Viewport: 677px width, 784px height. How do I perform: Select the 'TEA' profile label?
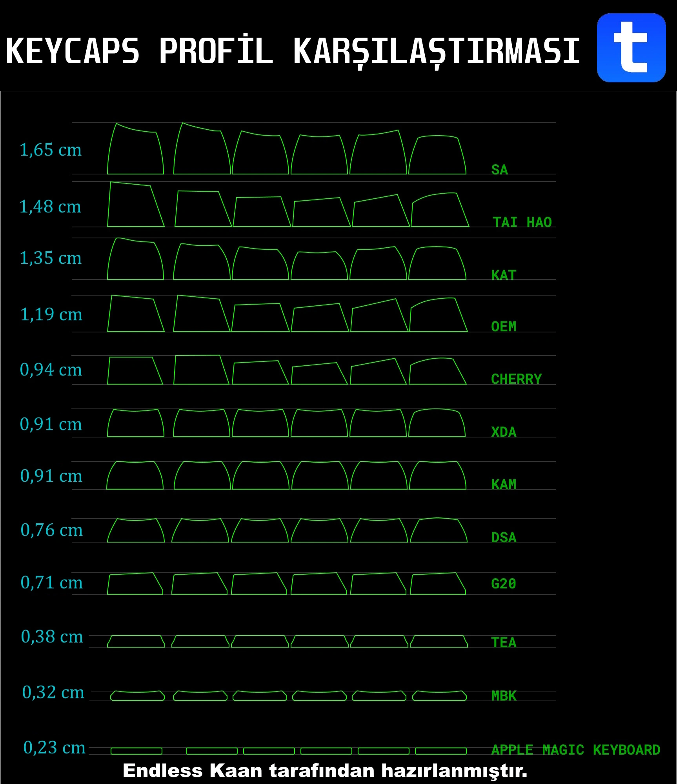504,642
